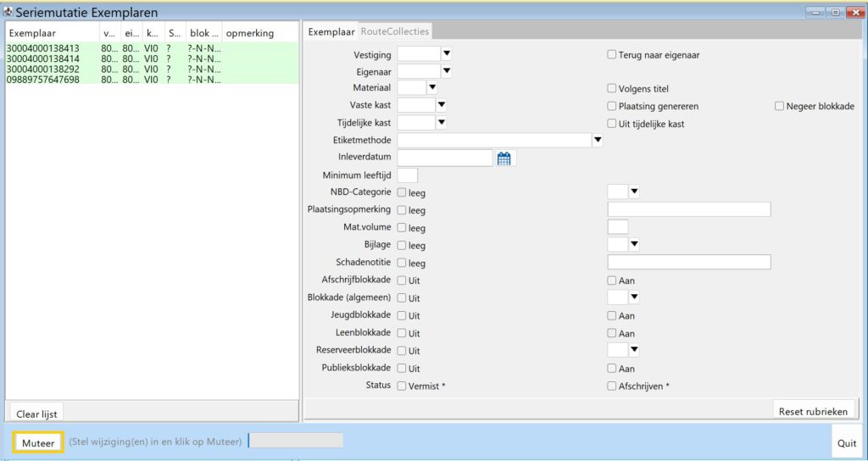Expand the Materiaal dropdown arrow
The height and width of the screenshot is (461, 868).
(431, 87)
